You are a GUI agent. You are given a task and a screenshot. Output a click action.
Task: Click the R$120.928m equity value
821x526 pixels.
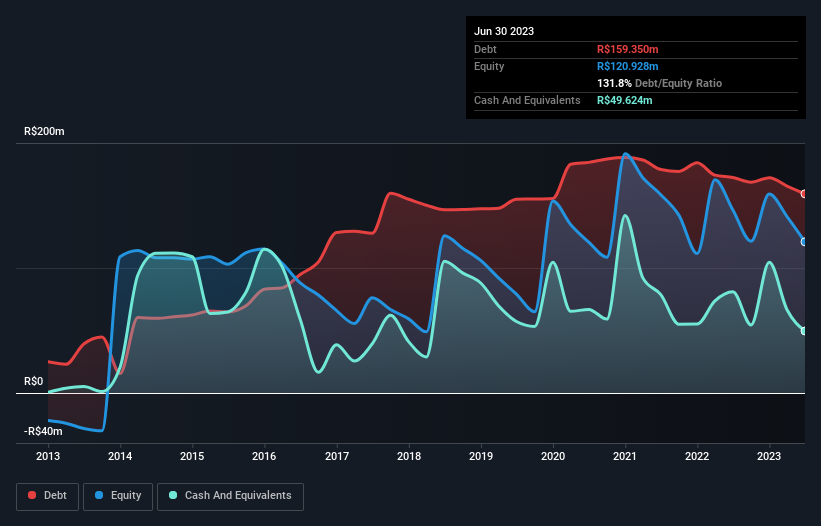pos(628,66)
